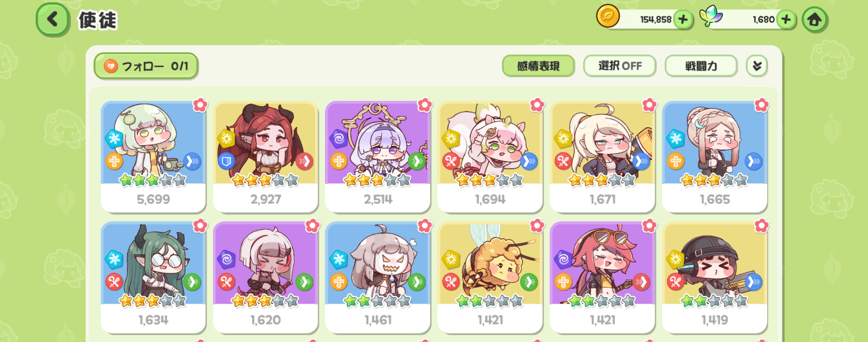Toggle the 感情表現 emotion display button

[x=538, y=66]
